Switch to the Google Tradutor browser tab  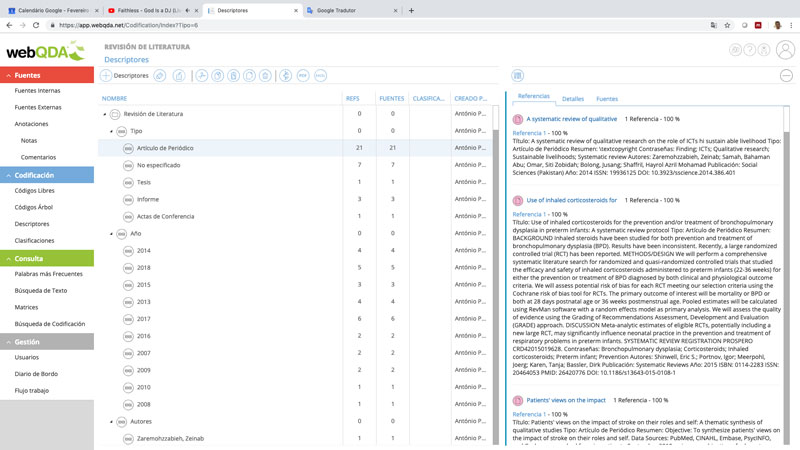(352, 10)
